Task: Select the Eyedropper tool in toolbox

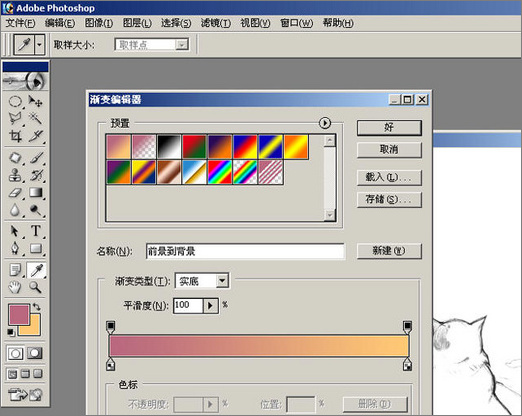Action: [36, 270]
